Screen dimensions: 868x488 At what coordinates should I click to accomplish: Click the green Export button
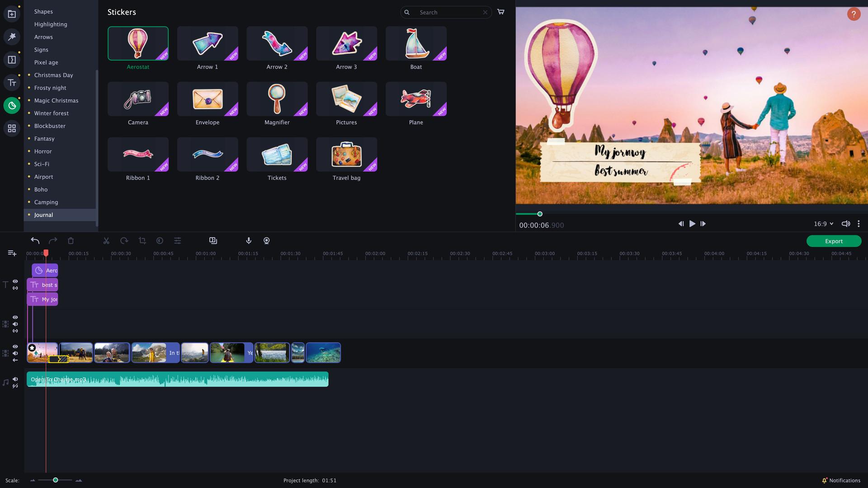point(834,241)
